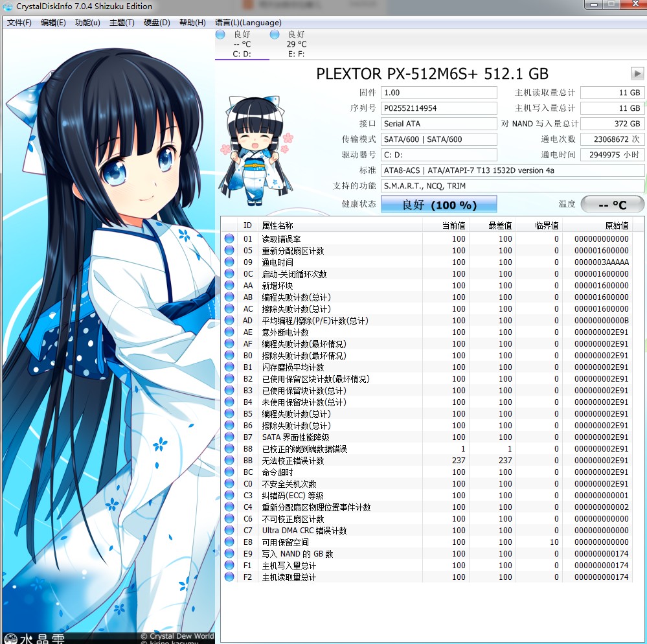Click raw value 00000000000B
This screenshot has width=647, height=644.
coord(601,320)
